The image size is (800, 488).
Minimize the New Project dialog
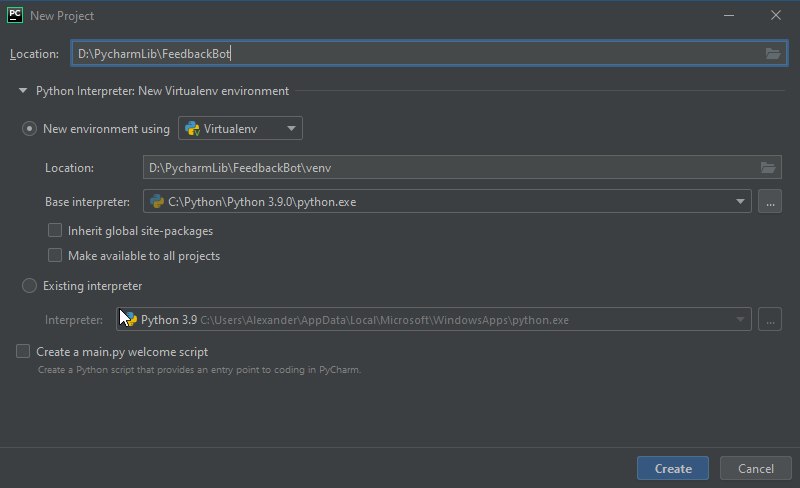[729, 15]
